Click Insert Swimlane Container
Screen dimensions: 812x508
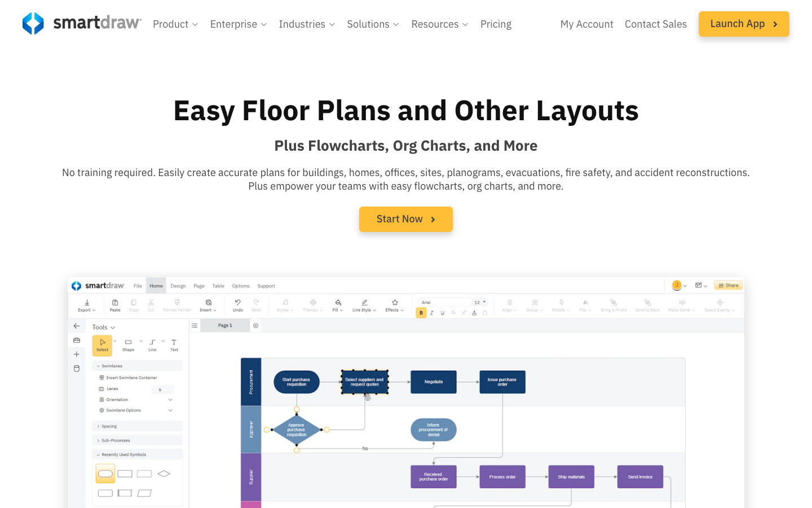pos(128,378)
